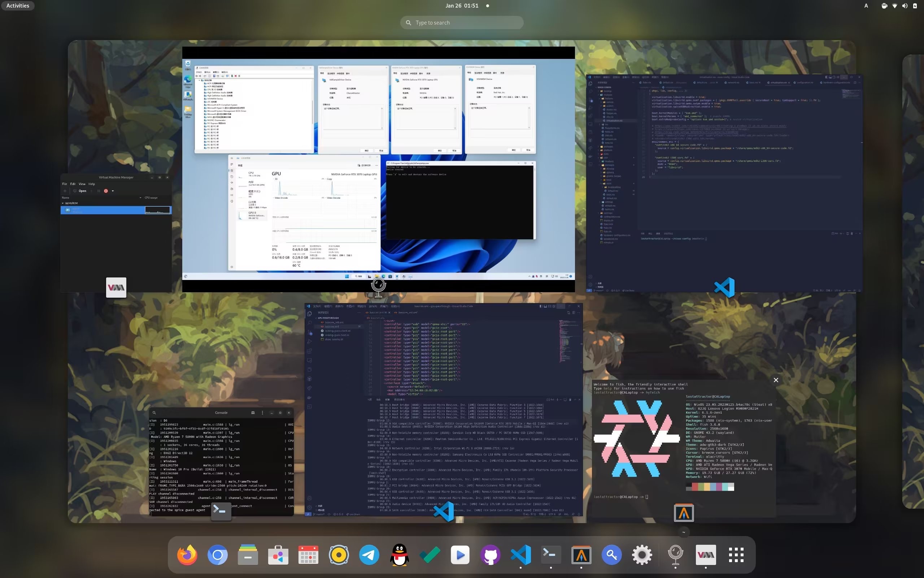Select the Virtual Machine Manager window thumbnail

116,233
